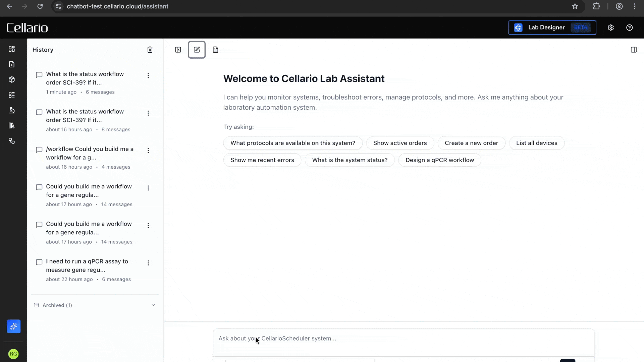Click 'Show active orders' suggestion
The width and height of the screenshot is (644, 362).
pyautogui.click(x=400, y=143)
